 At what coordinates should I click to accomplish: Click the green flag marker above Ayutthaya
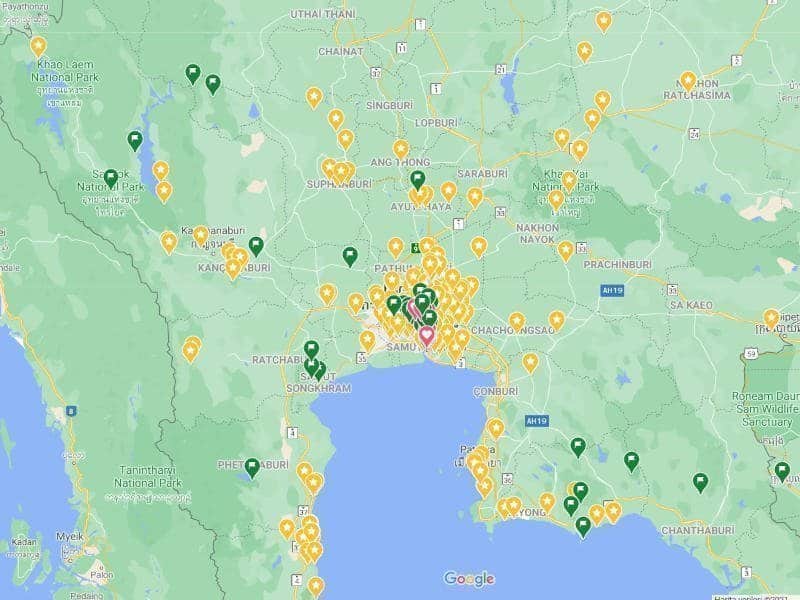(x=418, y=180)
